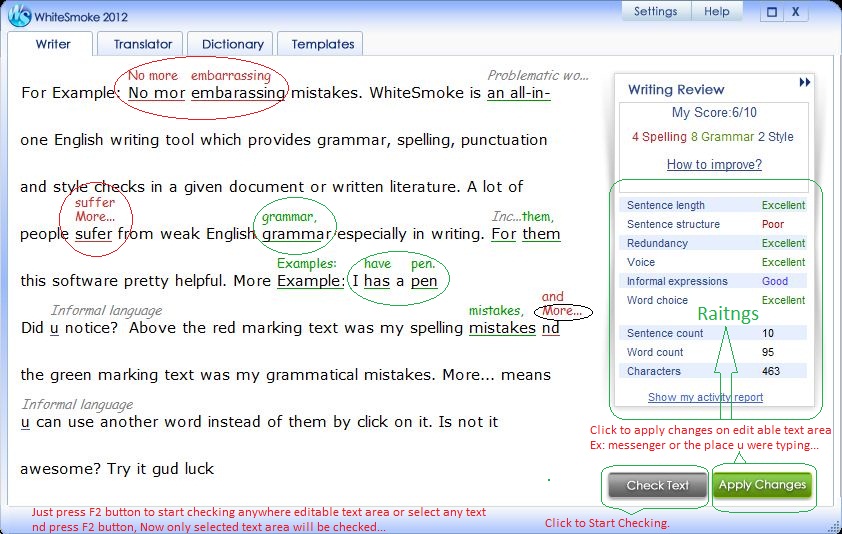Click the WhiteSmoke logo icon
This screenshot has height=534, width=842.
(19, 17)
